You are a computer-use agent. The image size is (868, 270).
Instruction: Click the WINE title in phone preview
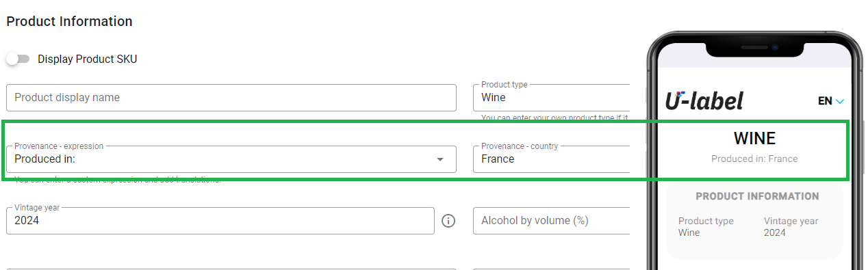click(754, 139)
